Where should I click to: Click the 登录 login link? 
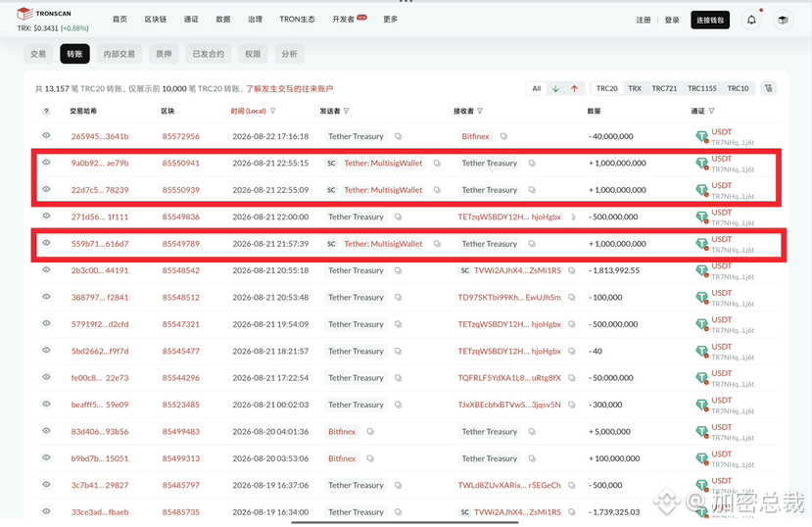[672, 21]
